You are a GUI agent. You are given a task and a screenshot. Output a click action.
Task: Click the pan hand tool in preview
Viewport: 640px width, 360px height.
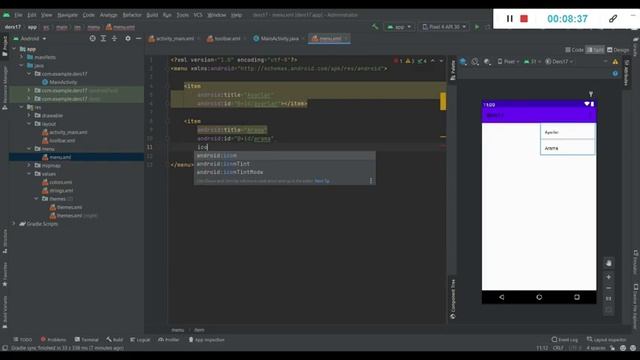coord(608,263)
